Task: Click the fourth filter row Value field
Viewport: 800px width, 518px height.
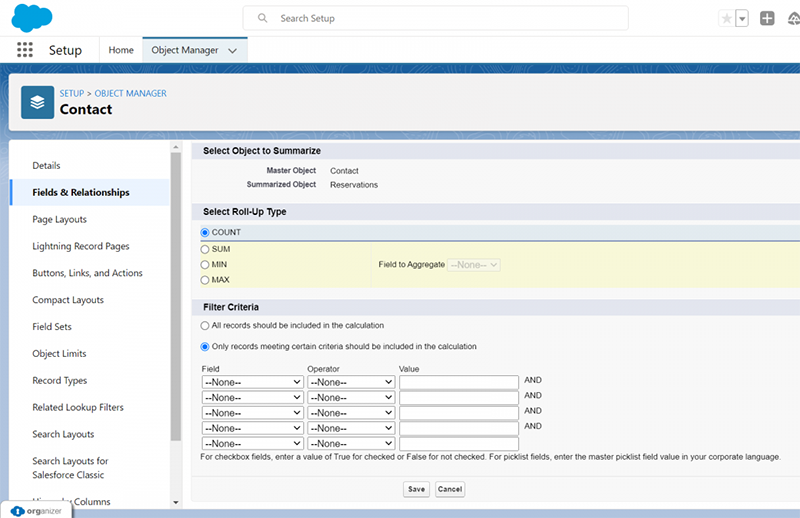Action: coord(459,428)
